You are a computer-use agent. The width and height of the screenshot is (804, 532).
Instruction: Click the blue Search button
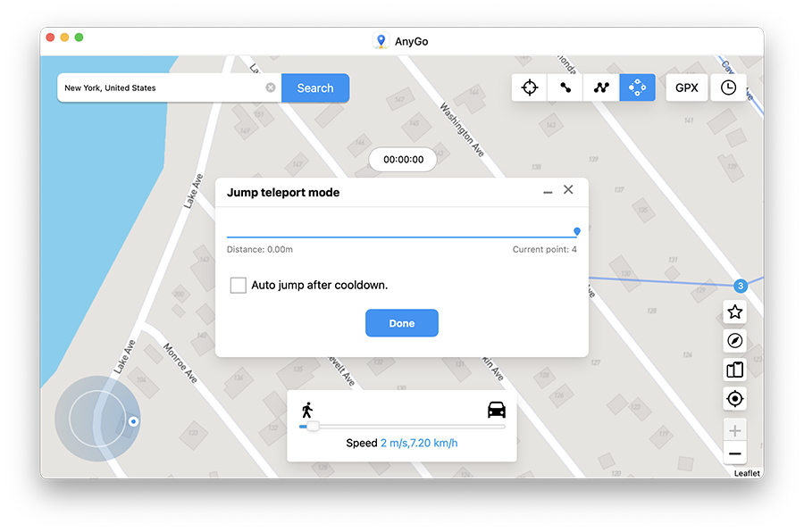(315, 88)
